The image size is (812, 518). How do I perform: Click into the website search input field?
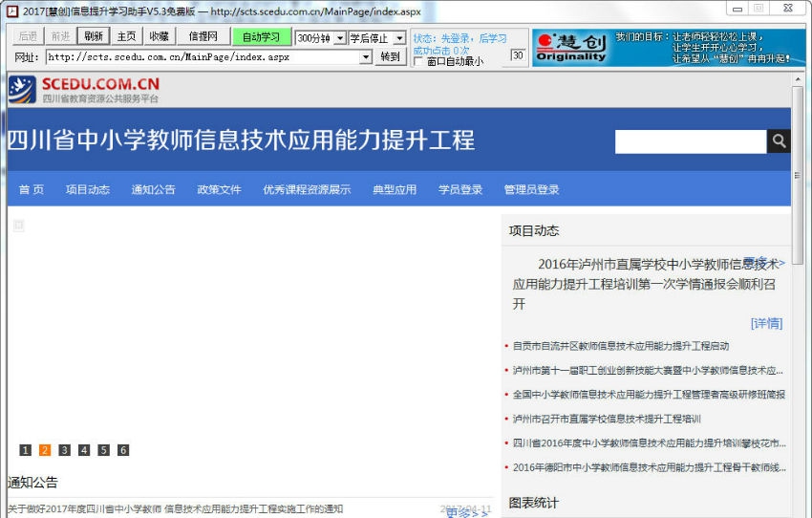coord(690,141)
